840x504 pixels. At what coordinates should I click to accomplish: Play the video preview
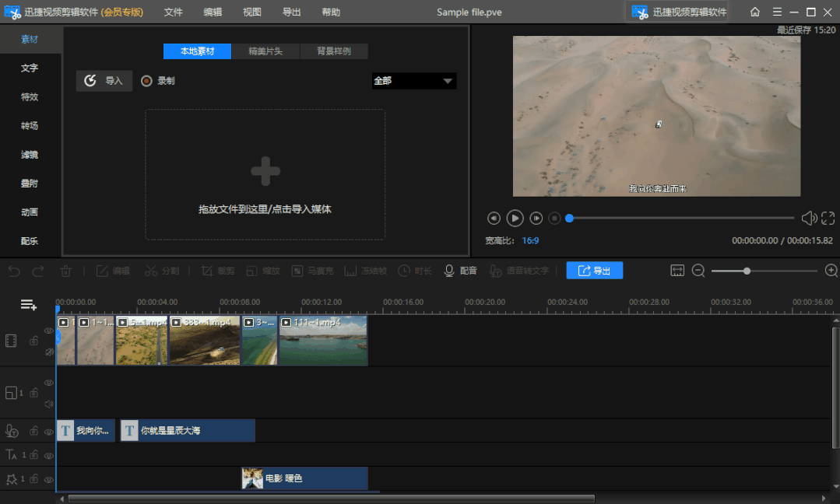tap(515, 219)
